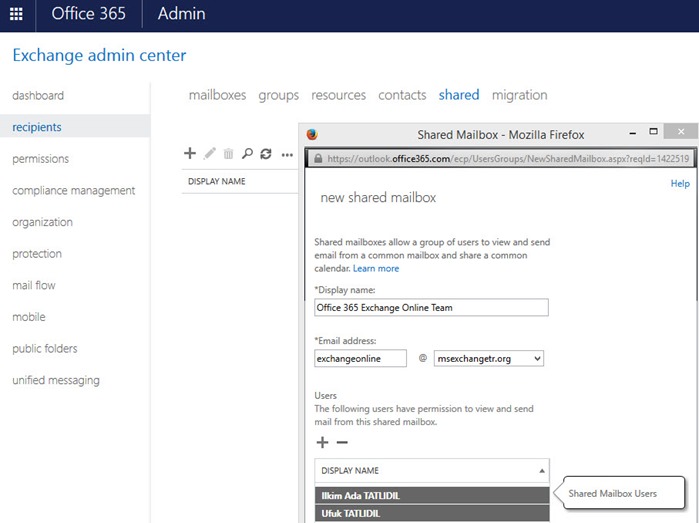The height and width of the screenshot is (523, 699).
Task: Click the Firefox logo in popup title bar
Action: tap(312, 134)
